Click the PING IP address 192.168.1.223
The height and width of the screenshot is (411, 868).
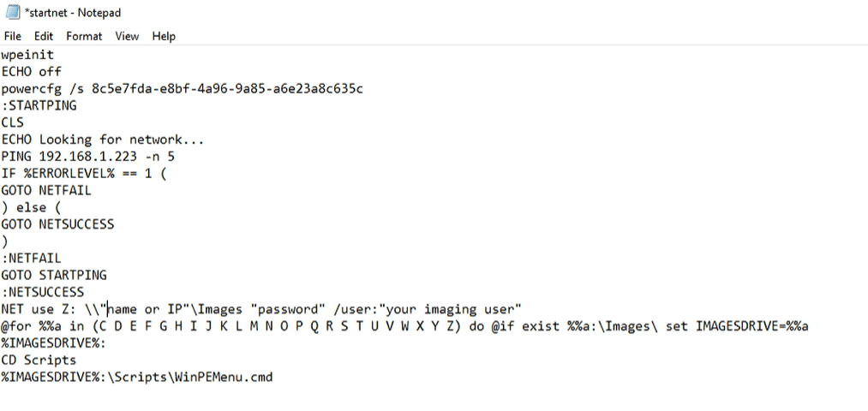coord(88,157)
